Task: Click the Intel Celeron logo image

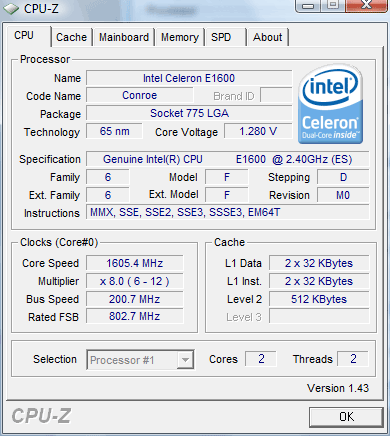Action: (330, 104)
